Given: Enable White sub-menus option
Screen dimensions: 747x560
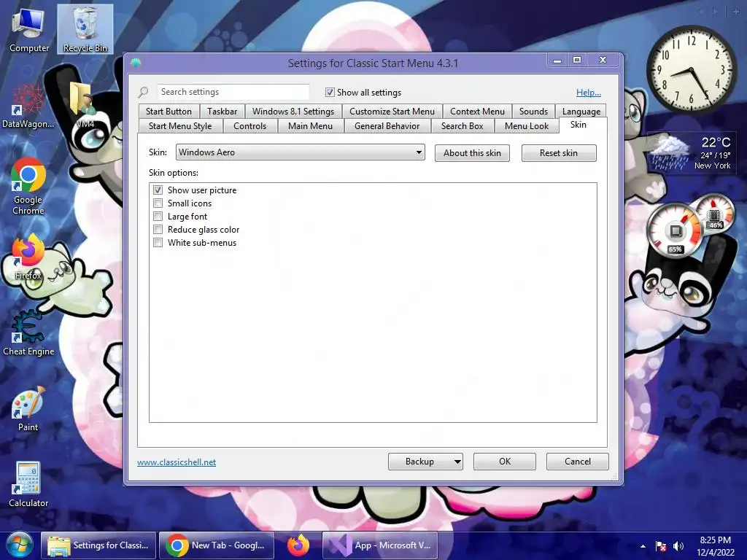Looking at the screenshot, I should [x=158, y=242].
